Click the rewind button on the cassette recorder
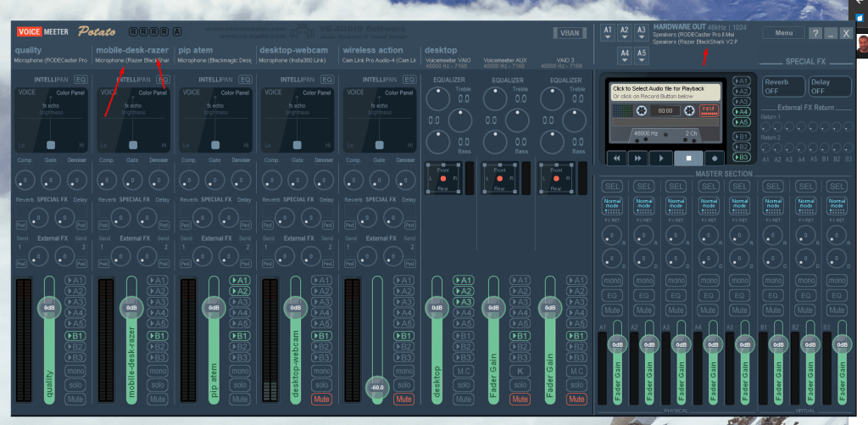 tap(616, 158)
